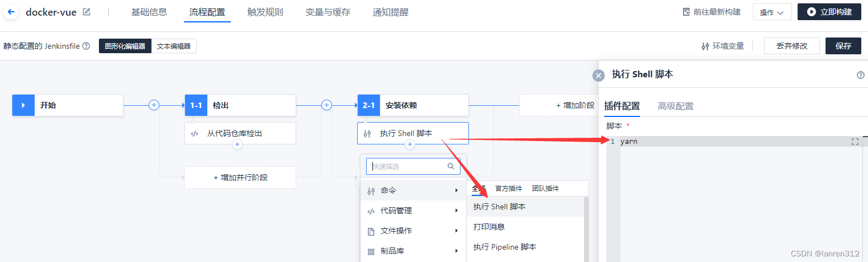Click the plugin list scrollbar
The height and width of the screenshot is (262, 868).
[x=586, y=229]
